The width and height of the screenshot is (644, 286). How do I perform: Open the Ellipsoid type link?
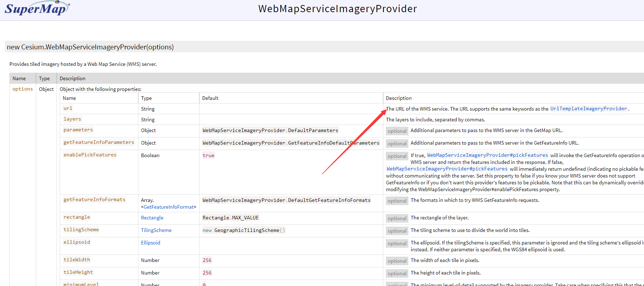tap(151, 243)
